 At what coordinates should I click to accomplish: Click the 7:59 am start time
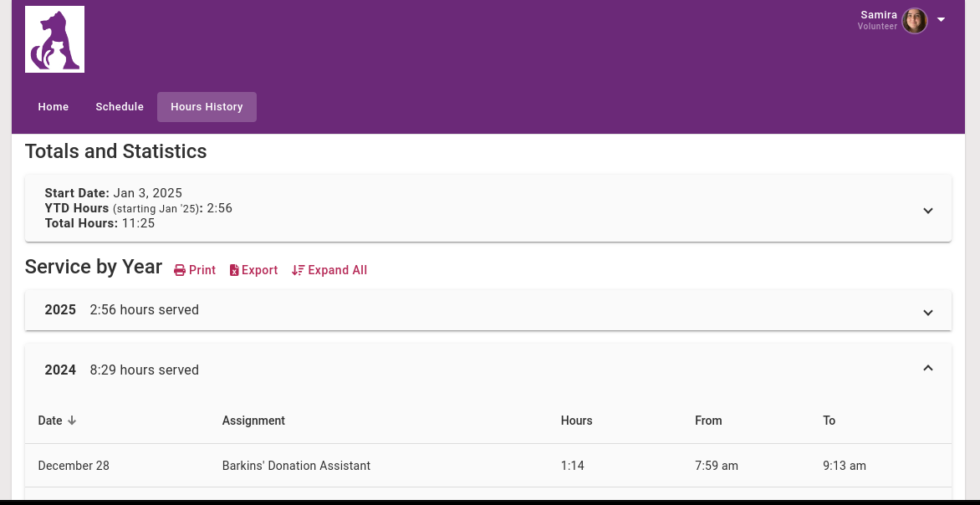(717, 466)
